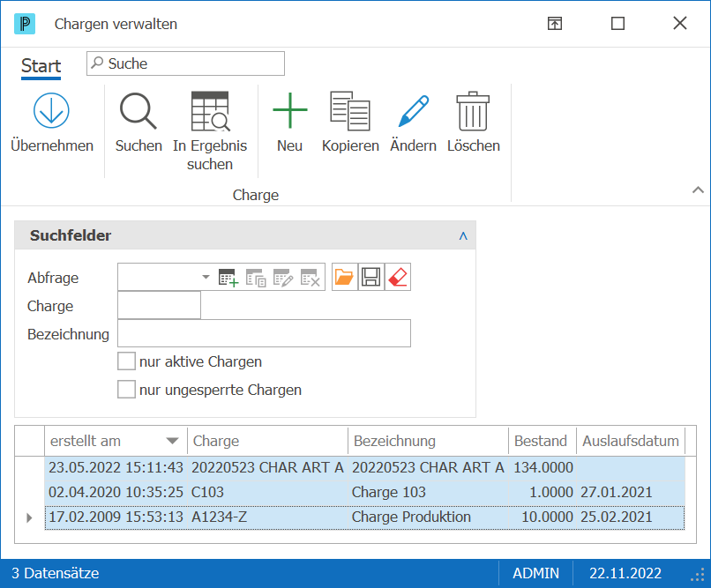Click into the Suche ribbon search box
The height and width of the screenshot is (588, 711).
[185, 63]
